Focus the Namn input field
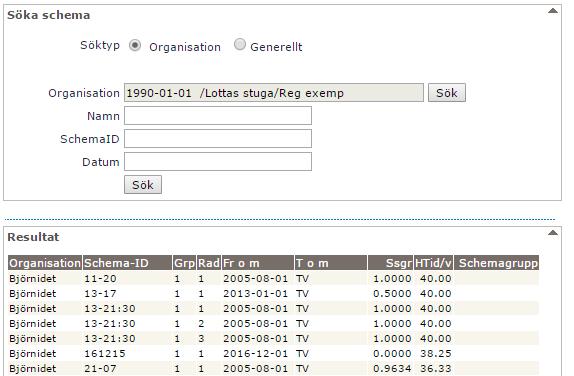This screenshot has width=574, height=376. (x=218, y=116)
